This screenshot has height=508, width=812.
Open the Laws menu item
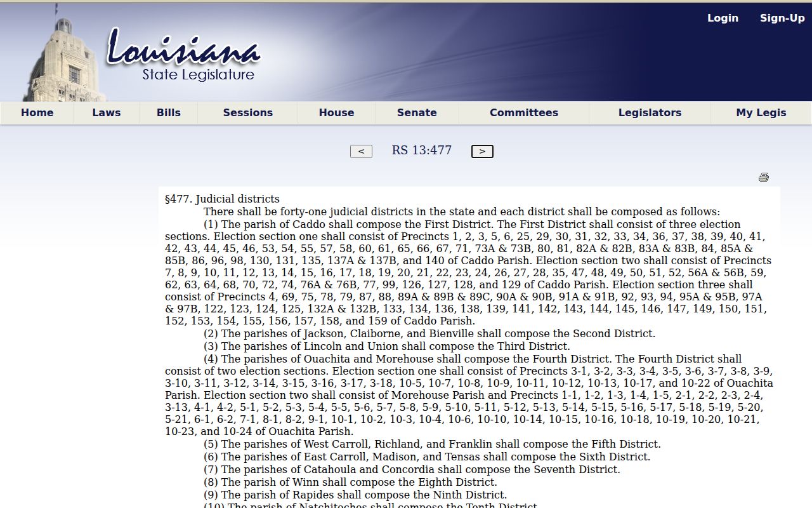point(107,112)
